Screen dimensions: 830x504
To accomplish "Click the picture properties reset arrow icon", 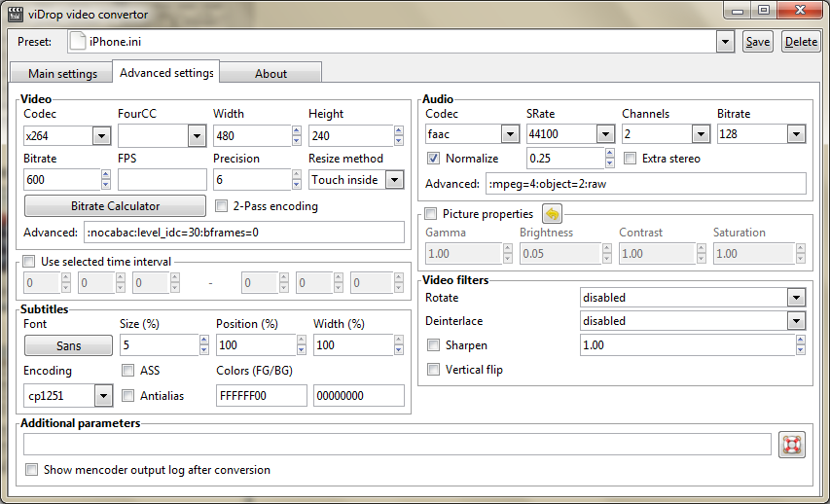I will pyautogui.click(x=552, y=213).
